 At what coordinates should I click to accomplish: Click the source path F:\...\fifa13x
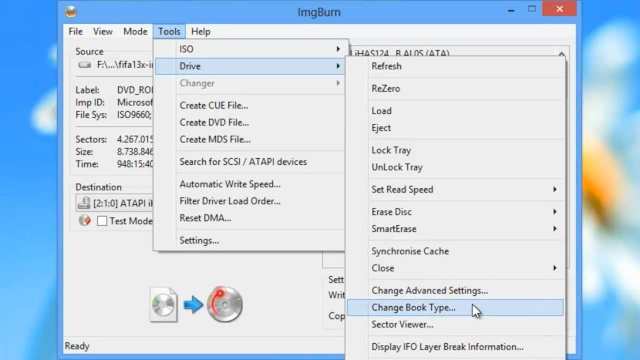coord(125,65)
